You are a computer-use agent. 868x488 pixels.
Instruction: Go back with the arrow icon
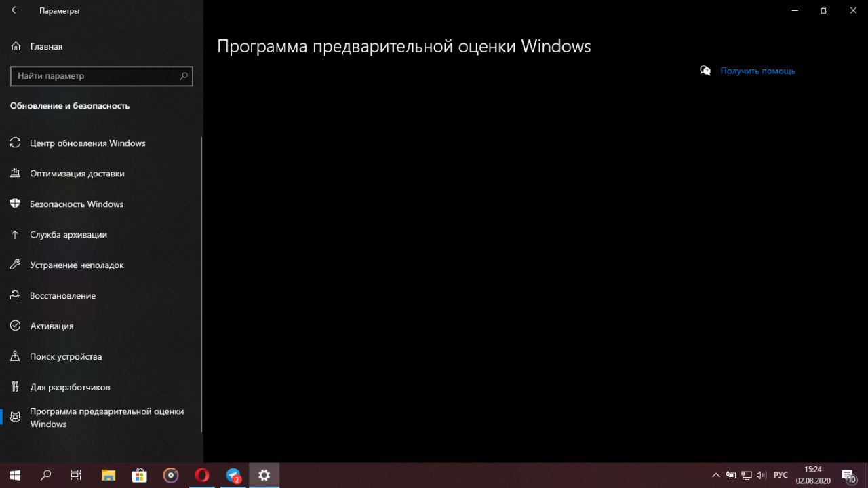(15, 11)
